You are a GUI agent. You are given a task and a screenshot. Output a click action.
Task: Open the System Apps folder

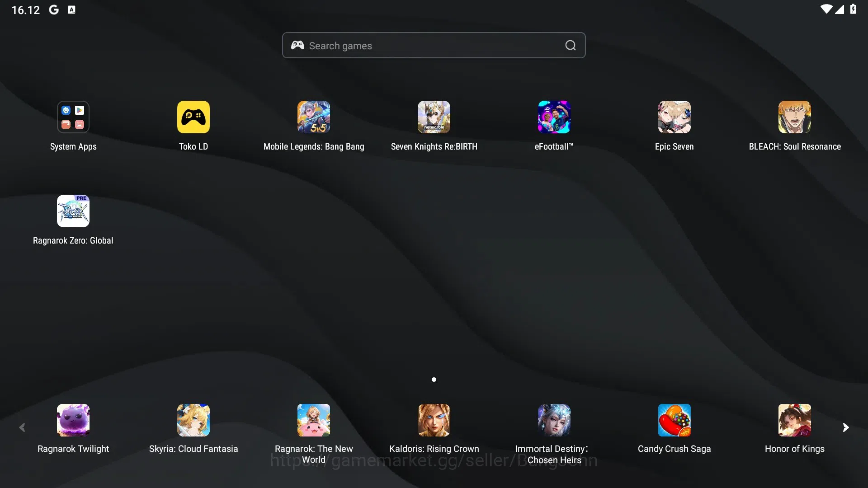[x=73, y=117]
